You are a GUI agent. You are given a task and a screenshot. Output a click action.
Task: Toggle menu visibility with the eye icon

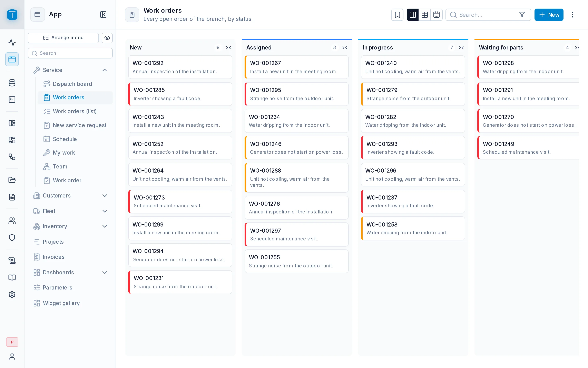coord(107,38)
